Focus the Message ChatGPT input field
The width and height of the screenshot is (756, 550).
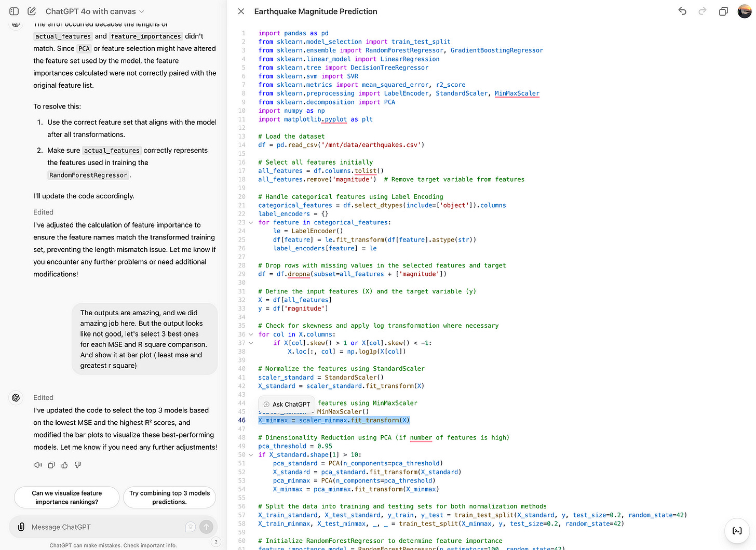coord(106,527)
